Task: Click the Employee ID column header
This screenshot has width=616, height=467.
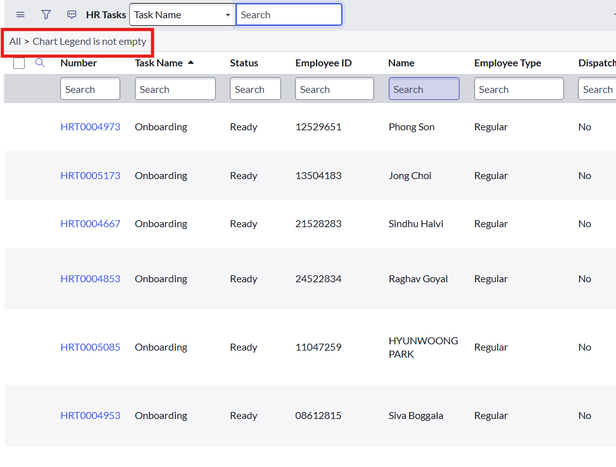Action: (323, 63)
